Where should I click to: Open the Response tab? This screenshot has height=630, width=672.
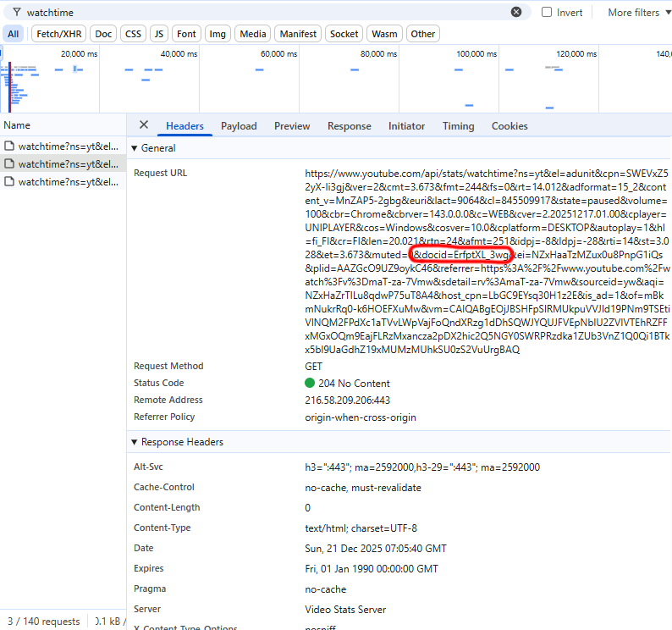(350, 125)
